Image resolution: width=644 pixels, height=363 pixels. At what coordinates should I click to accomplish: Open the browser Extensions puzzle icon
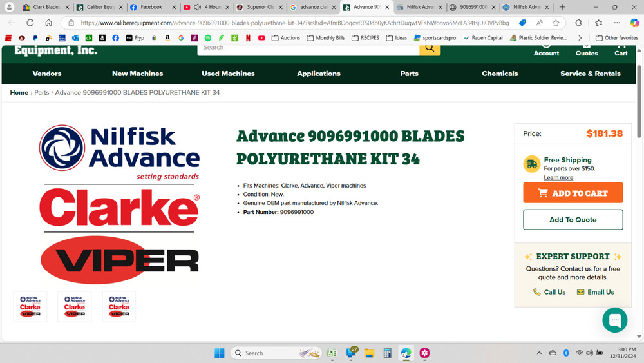coord(578,23)
